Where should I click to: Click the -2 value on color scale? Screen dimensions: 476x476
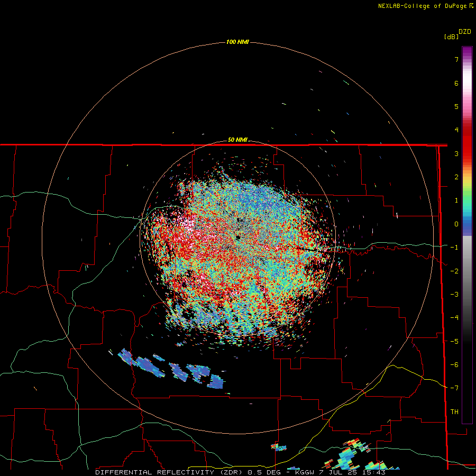click(454, 271)
